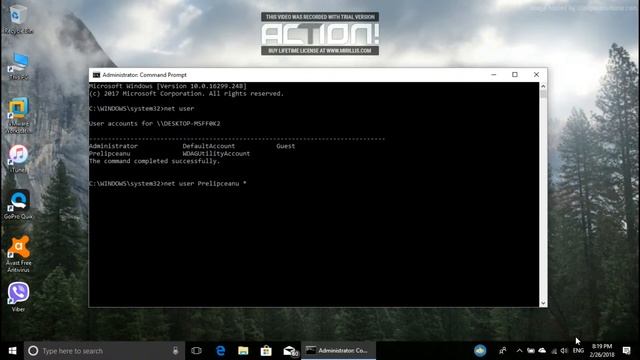Open the Action Center notifications icon
Image resolution: width=640 pixels, height=360 pixels.
point(627,351)
